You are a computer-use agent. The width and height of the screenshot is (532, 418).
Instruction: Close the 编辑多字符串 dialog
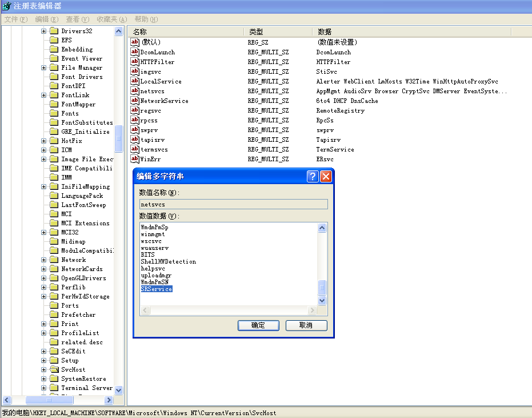[326, 176]
